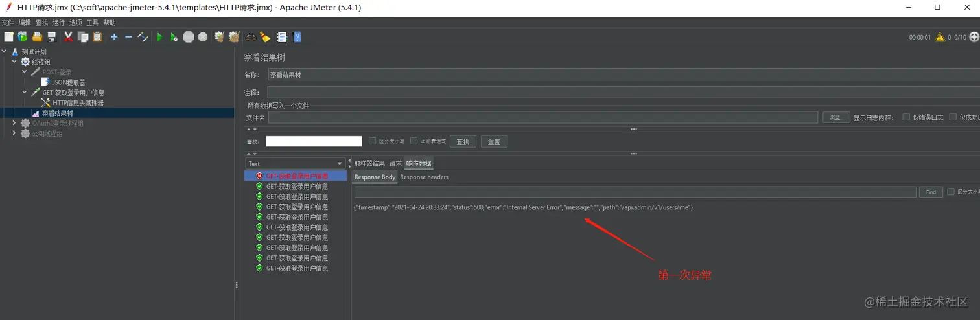This screenshot has width=980, height=320.
Task: Clear all results toolbar icon
Action: pyautogui.click(x=234, y=37)
